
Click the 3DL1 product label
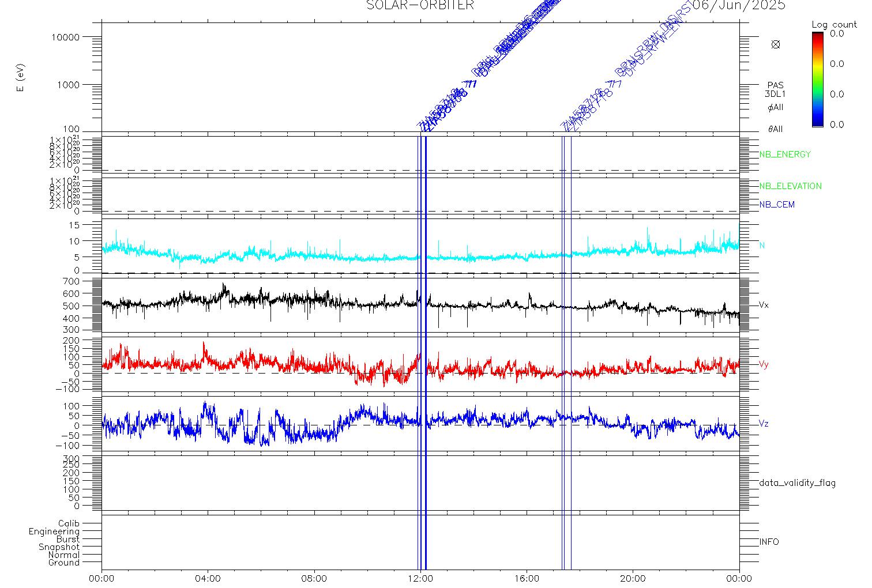(x=776, y=94)
